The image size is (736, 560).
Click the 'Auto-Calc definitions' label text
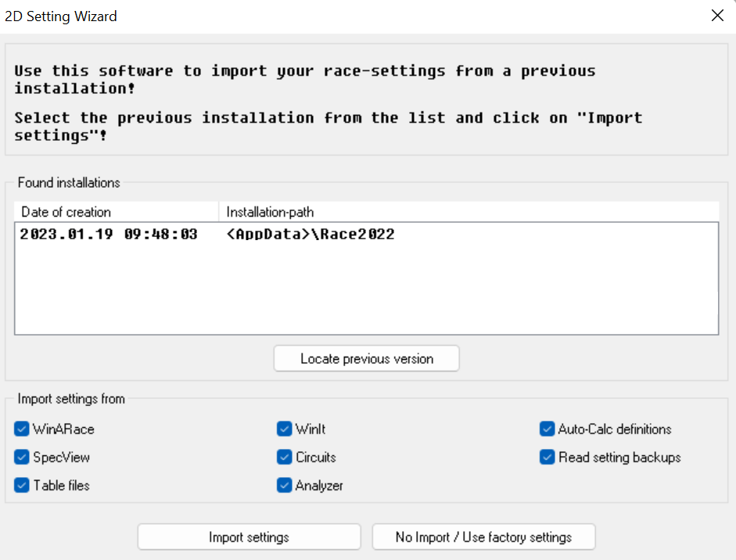[x=614, y=429]
